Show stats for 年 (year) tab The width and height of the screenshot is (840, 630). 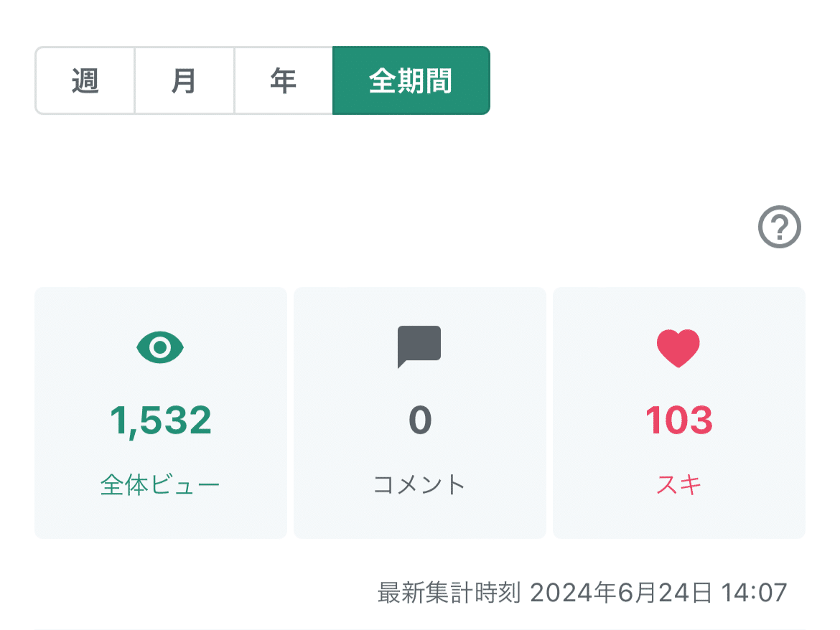coord(284,81)
